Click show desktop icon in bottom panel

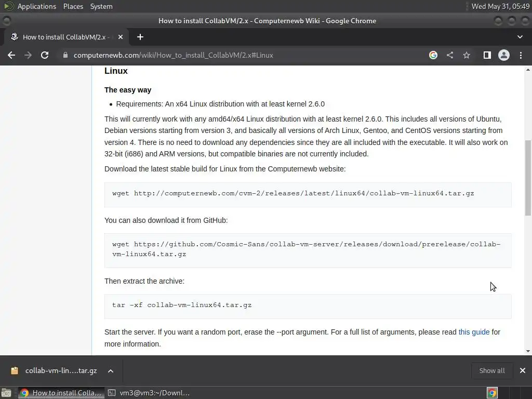tap(6, 393)
